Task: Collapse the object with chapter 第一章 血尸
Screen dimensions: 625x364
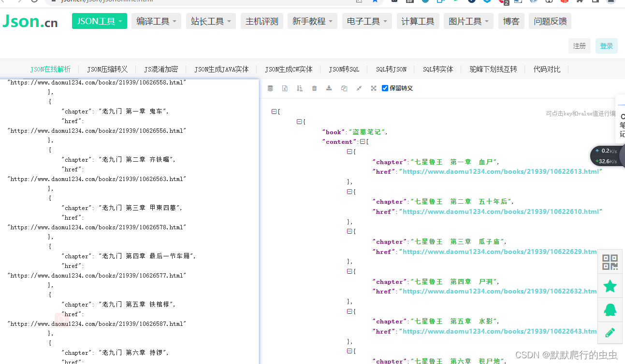Action: (x=349, y=152)
